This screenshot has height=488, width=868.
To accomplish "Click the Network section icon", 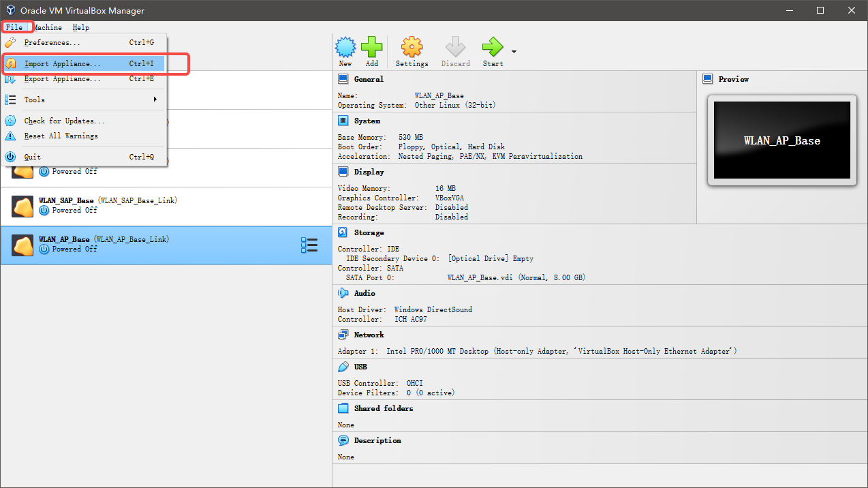I will point(343,335).
